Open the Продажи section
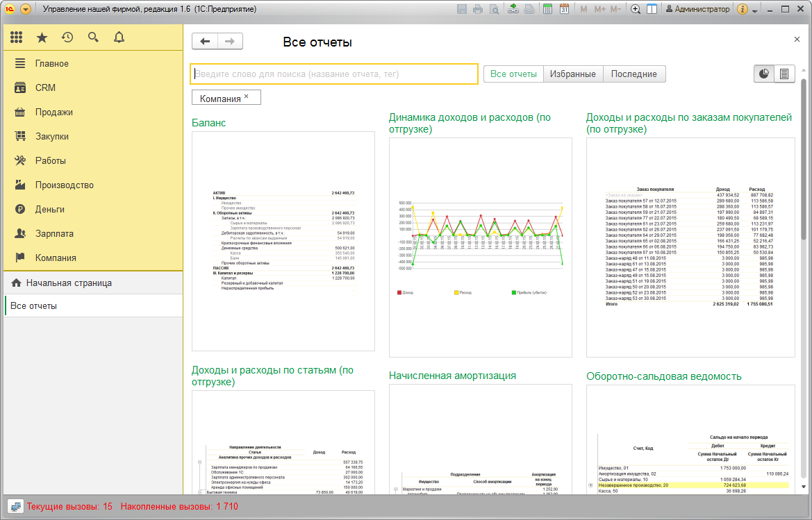 click(54, 112)
